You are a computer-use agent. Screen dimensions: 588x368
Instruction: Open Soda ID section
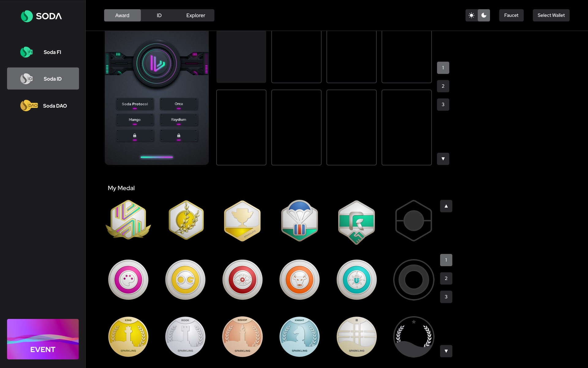(x=43, y=79)
